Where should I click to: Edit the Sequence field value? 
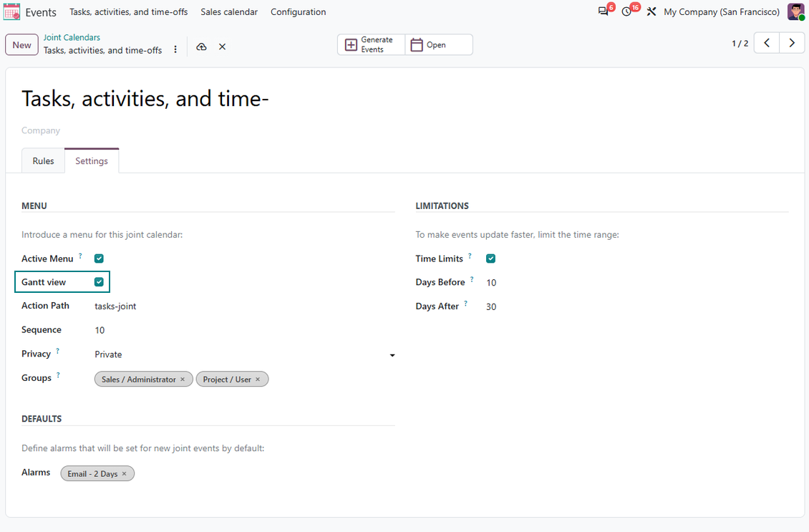coord(245,330)
